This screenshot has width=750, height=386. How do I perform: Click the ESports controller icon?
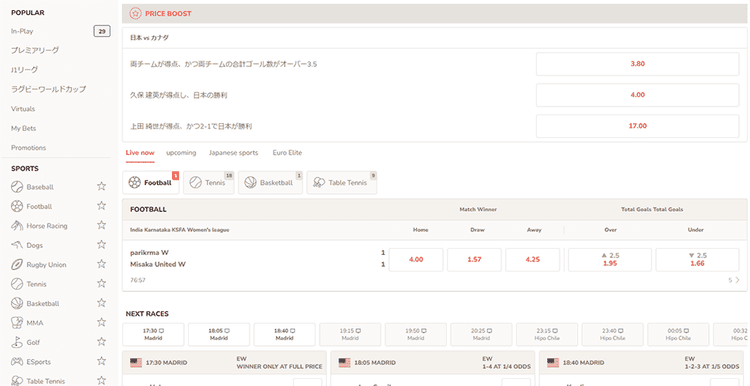pyautogui.click(x=17, y=362)
